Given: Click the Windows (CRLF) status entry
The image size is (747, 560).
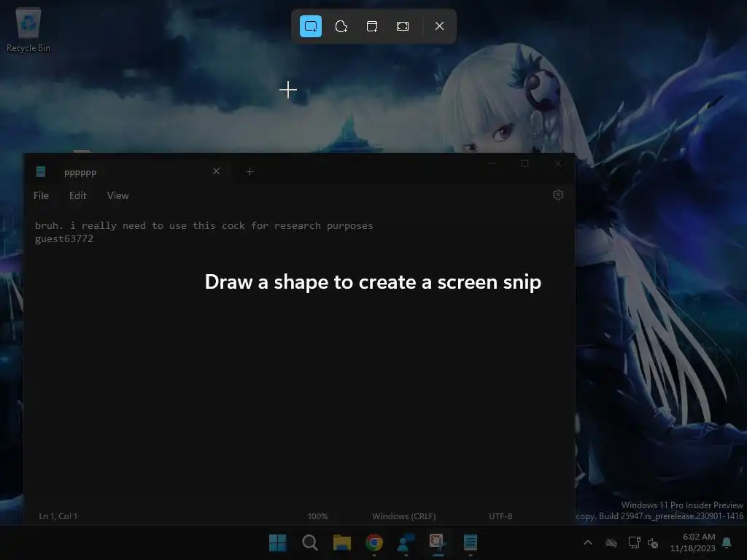Looking at the screenshot, I should pyautogui.click(x=404, y=516).
